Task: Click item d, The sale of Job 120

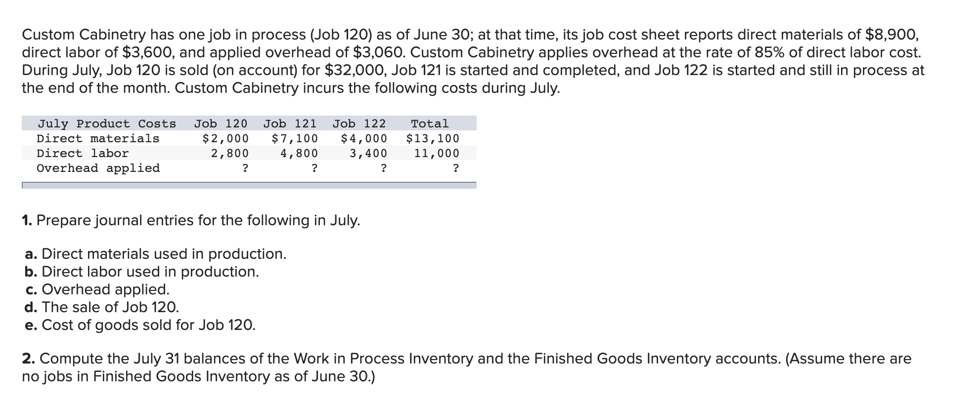Action: (x=102, y=307)
